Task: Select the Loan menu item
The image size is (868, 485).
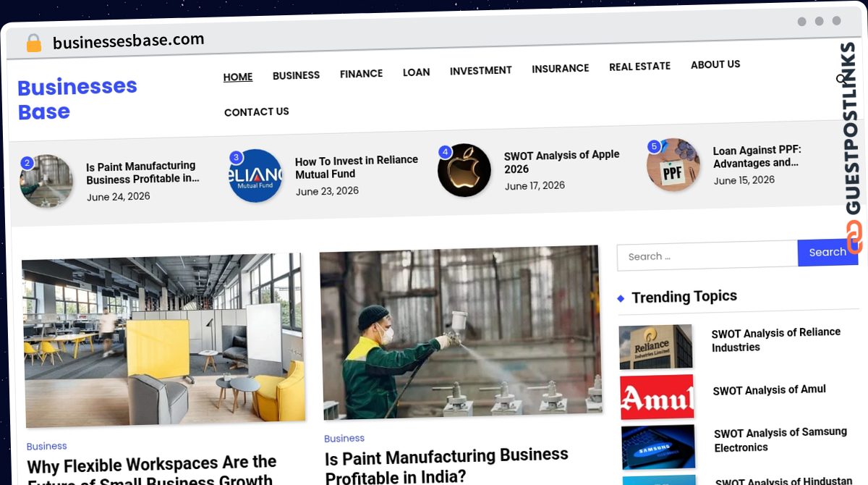Action: pyautogui.click(x=416, y=72)
